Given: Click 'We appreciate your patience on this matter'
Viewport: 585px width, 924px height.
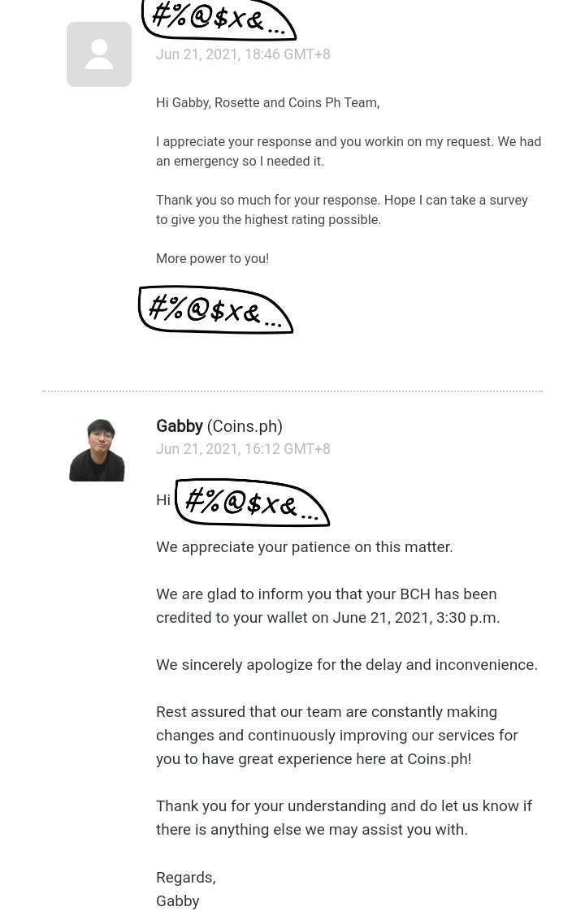Looking at the screenshot, I should click(305, 547).
